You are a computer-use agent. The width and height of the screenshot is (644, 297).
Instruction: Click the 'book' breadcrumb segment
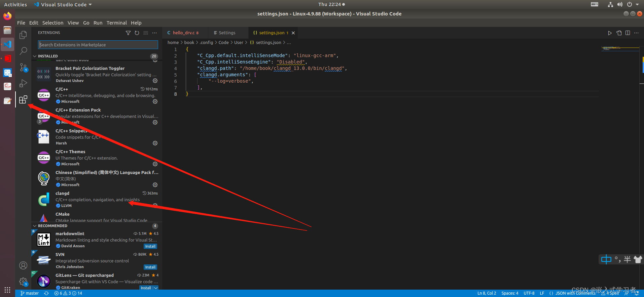click(x=189, y=43)
